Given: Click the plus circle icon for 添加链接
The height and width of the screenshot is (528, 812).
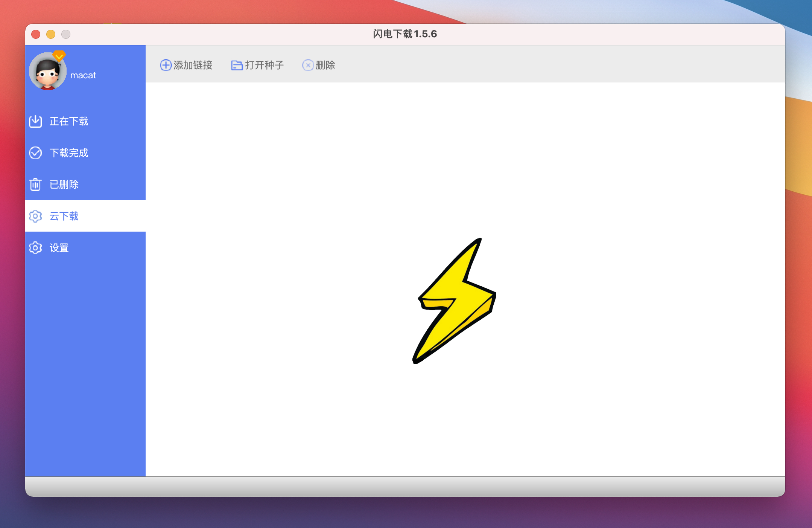Looking at the screenshot, I should pyautogui.click(x=166, y=65).
